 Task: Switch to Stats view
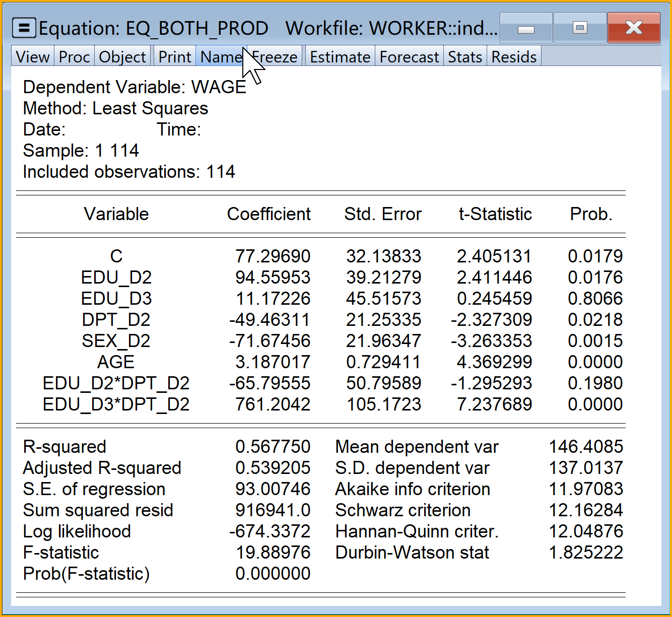click(x=465, y=57)
